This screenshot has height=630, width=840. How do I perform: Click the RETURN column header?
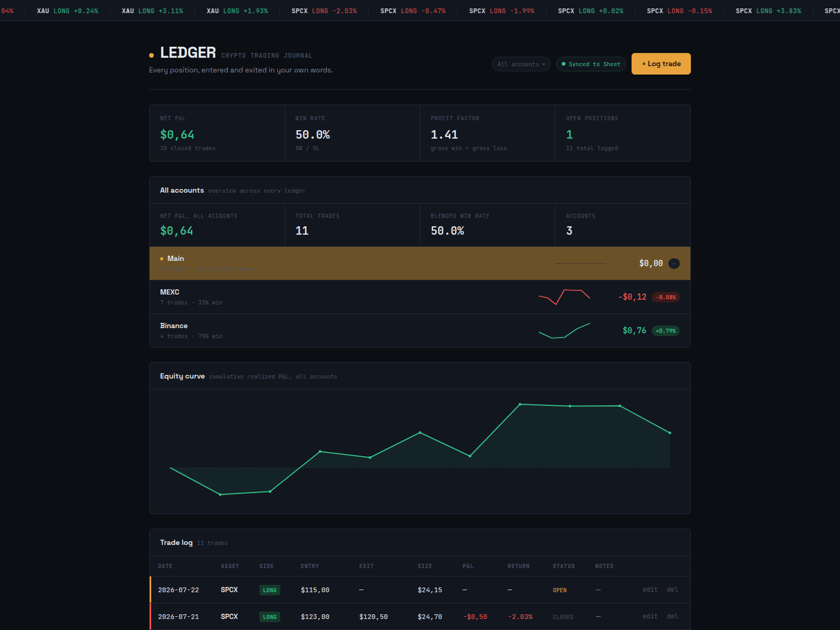(519, 566)
